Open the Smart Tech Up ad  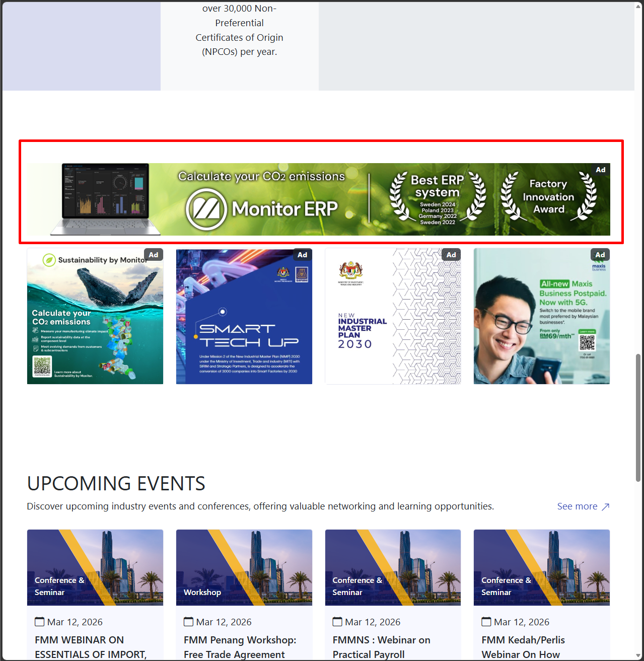[x=244, y=316]
